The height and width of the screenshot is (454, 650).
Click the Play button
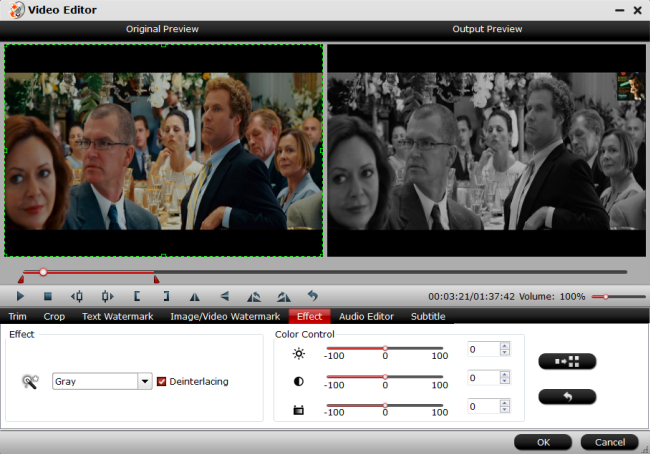20,296
